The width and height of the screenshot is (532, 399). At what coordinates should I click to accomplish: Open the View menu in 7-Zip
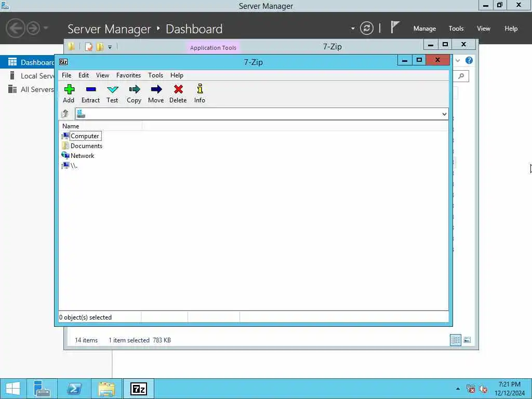(102, 75)
